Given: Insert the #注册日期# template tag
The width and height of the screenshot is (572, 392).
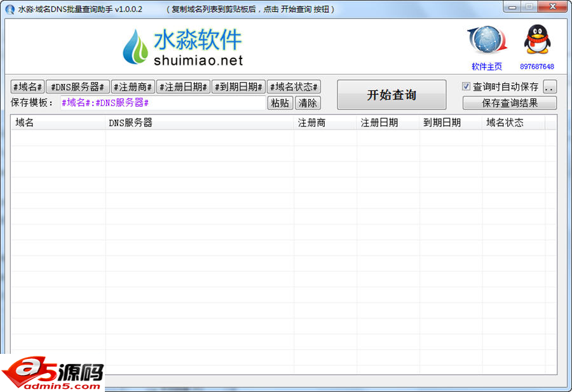Looking at the screenshot, I should click(x=183, y=87).
